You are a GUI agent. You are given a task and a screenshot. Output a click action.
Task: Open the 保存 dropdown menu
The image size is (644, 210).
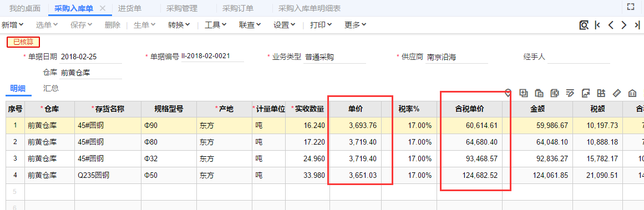pos(81,25)
